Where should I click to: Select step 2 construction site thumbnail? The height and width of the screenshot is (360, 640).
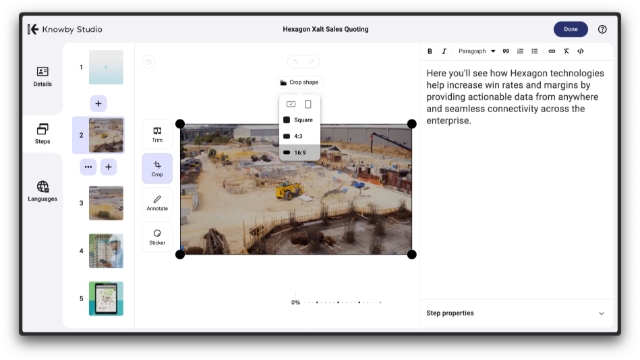[x=106, y=135]
